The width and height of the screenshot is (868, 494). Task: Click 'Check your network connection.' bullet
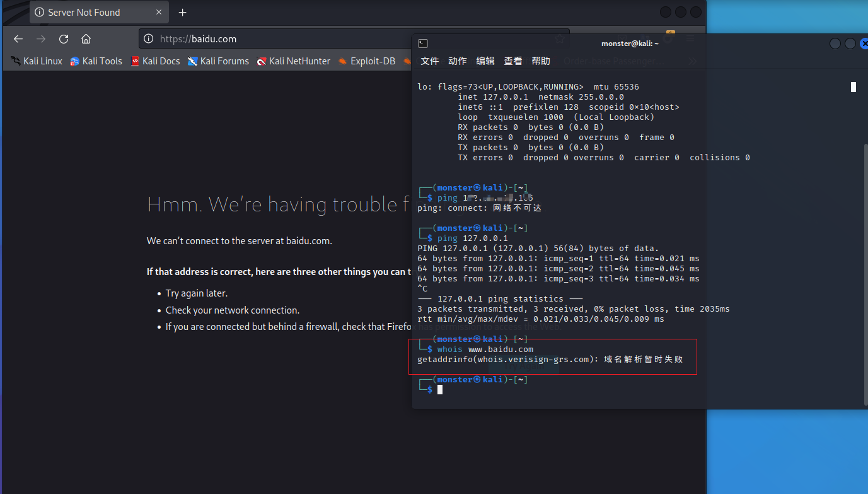point(233,310)
